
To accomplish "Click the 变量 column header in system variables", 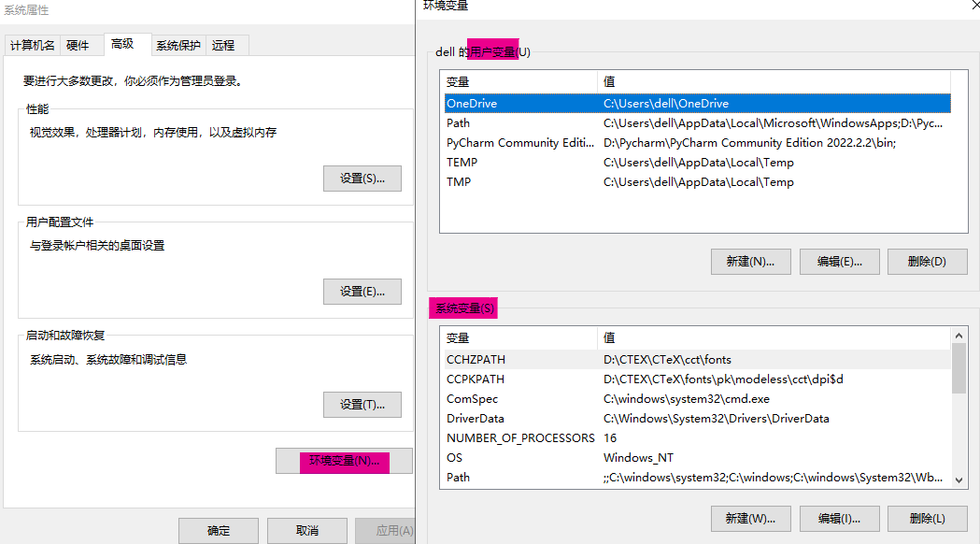I will point(518,338).
